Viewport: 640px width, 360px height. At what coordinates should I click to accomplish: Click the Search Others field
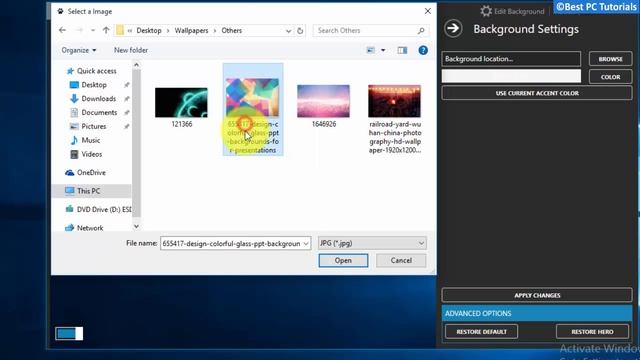[370, 31]
